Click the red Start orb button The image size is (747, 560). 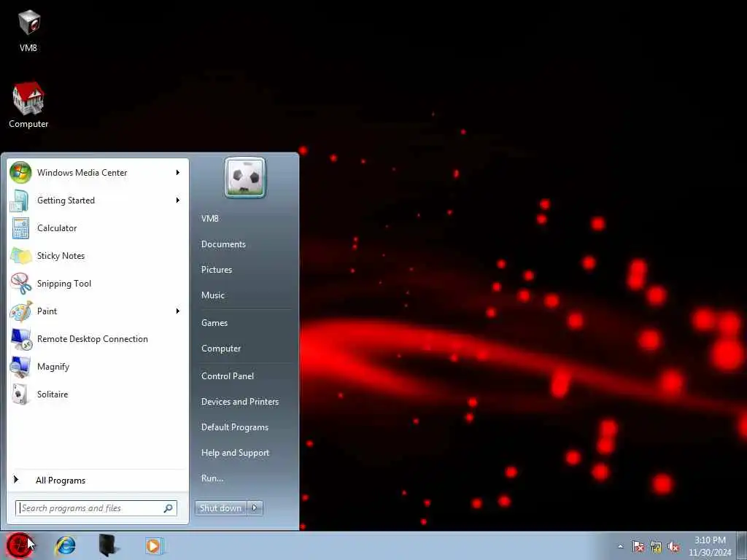coord(20,545)
